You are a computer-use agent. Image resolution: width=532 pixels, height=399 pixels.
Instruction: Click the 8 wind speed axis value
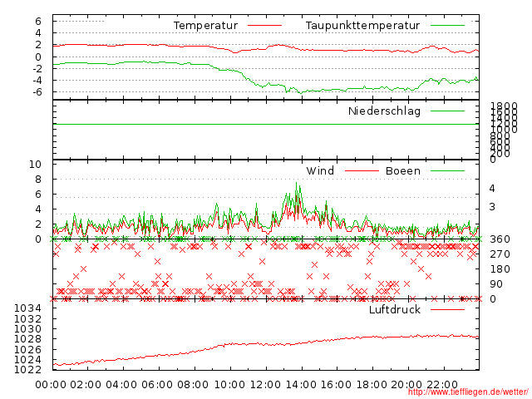(38, 180)
